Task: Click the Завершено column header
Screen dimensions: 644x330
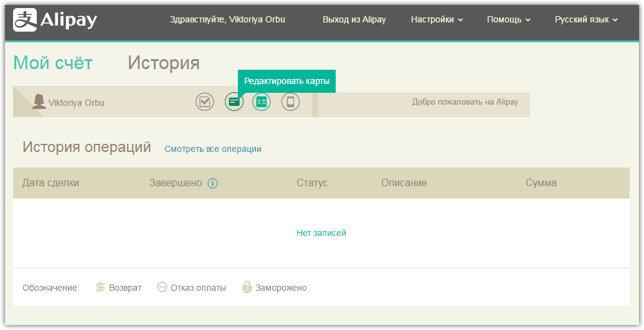Action: (176, 182)
